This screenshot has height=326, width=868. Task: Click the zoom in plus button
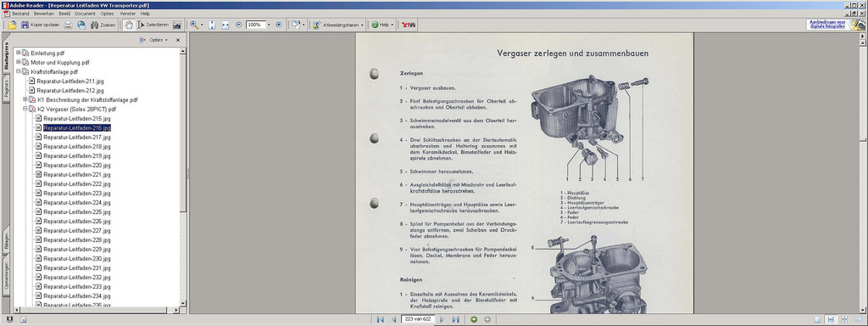(278, 25)
